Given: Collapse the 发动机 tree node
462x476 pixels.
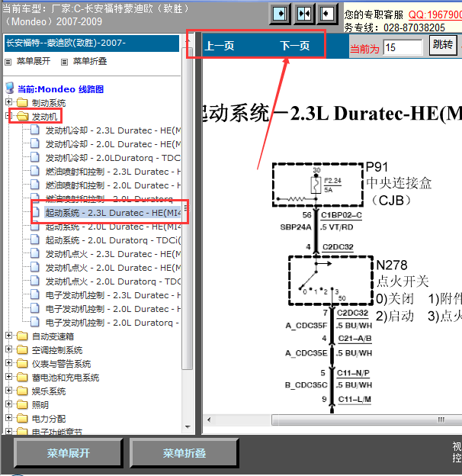Looking at the screenshot, I should [8, 115].
